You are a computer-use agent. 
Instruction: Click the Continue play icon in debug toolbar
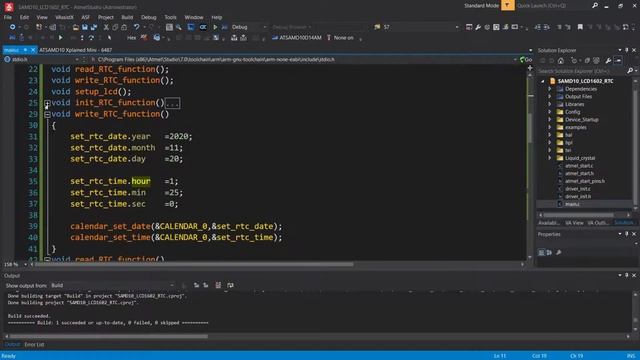[60, 38]
